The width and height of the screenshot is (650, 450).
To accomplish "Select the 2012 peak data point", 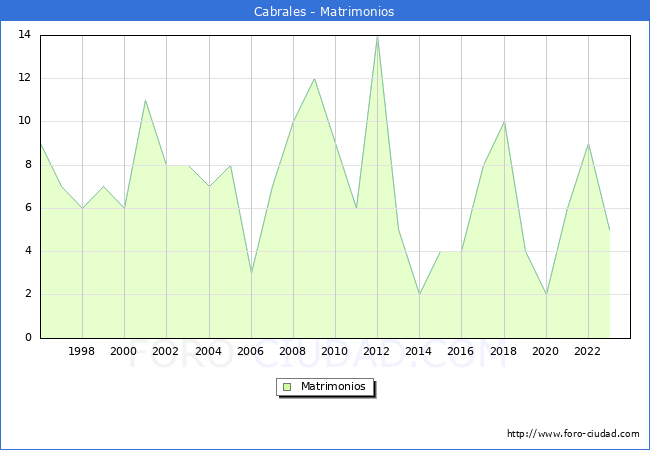I will pos(377,37).
